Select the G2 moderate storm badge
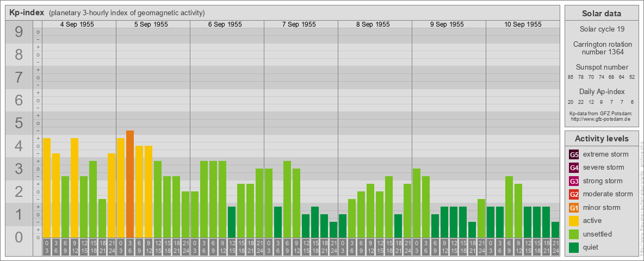This screenshot has width=644, height=261. (x=574, y=194)
